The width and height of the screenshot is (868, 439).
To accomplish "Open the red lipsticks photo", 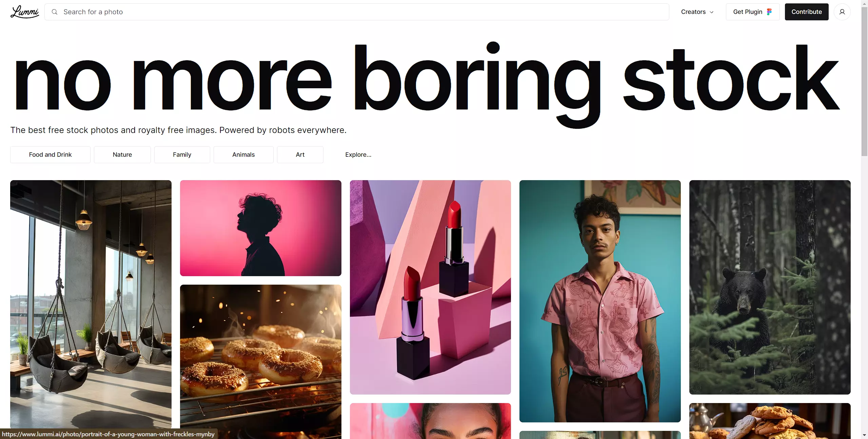I will click(430, 287).
